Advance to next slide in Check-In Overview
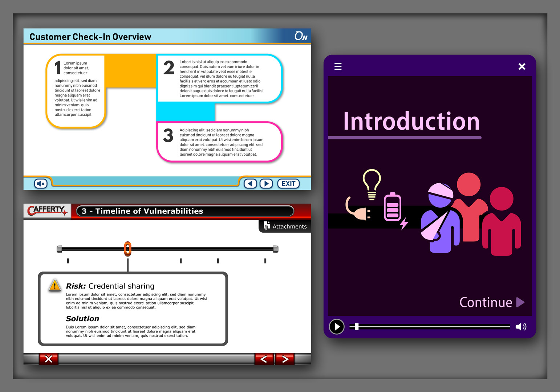Viewport: 560px width, 392px height. coord(266,184)
